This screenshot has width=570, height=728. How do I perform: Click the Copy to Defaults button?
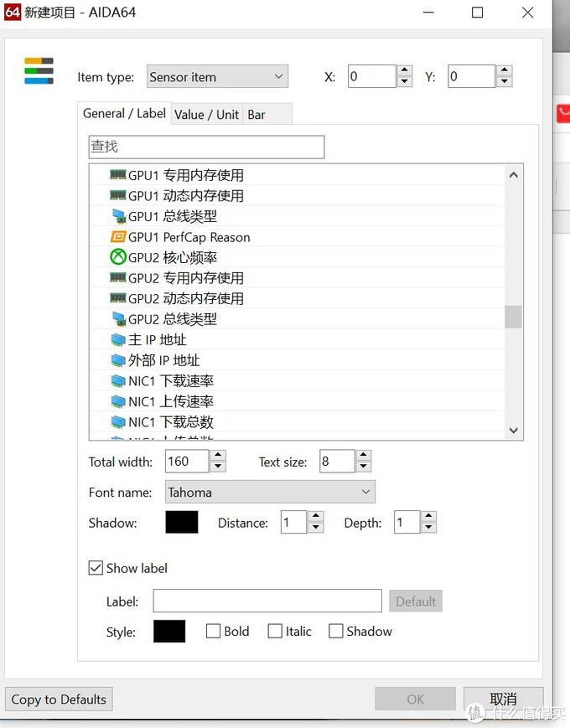tap(59, 700)
